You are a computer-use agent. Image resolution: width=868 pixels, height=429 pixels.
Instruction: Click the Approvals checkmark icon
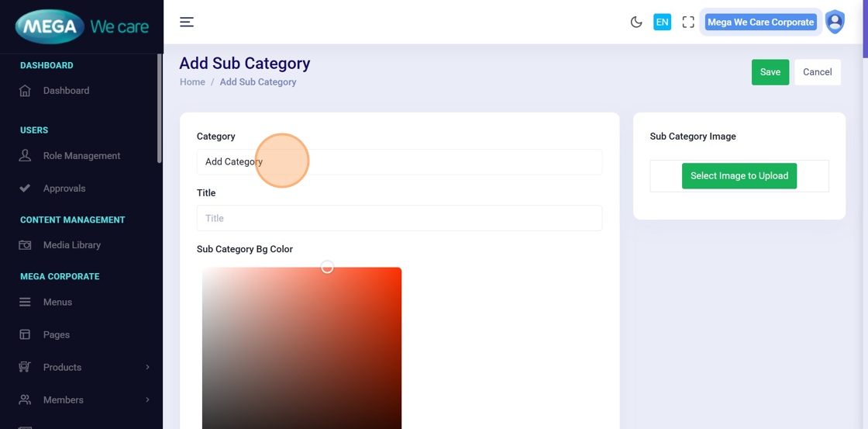coord(25,189)
